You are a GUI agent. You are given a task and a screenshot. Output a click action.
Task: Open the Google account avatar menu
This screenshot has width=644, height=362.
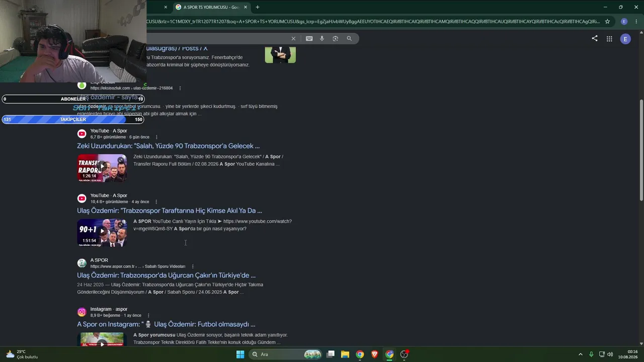pos(625,39)
